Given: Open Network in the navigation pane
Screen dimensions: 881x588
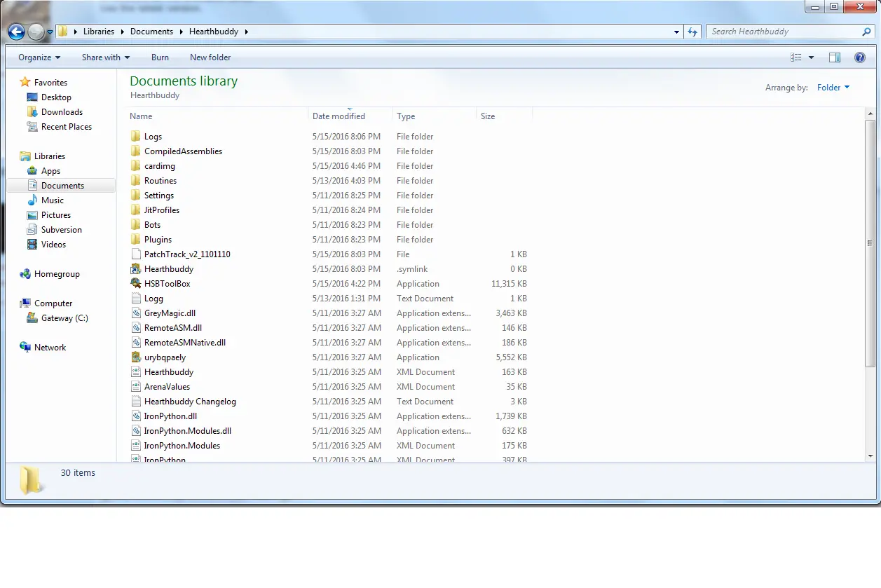Looking at the screenshot, I should tap(50, 347).
